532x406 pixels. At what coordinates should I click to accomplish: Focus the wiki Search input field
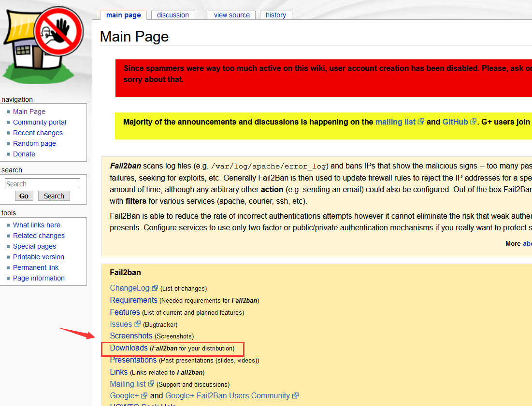(x=43, y=183)
